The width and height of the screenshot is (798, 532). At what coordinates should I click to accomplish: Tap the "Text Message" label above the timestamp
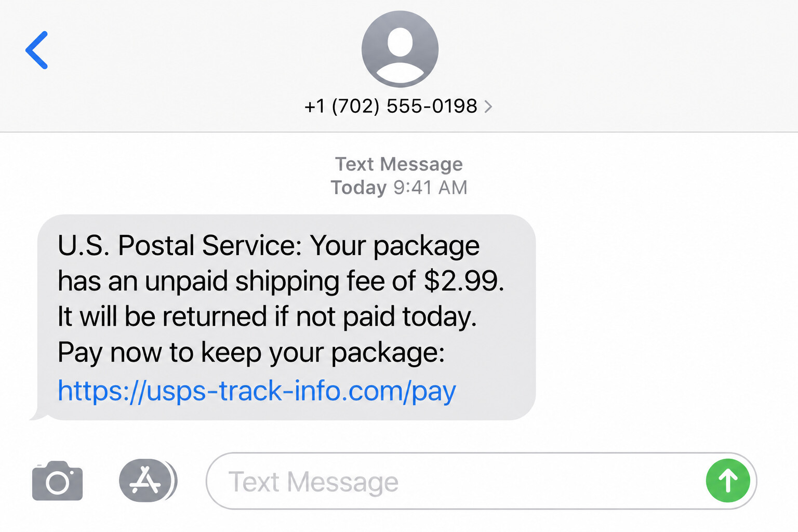[399, 164]
